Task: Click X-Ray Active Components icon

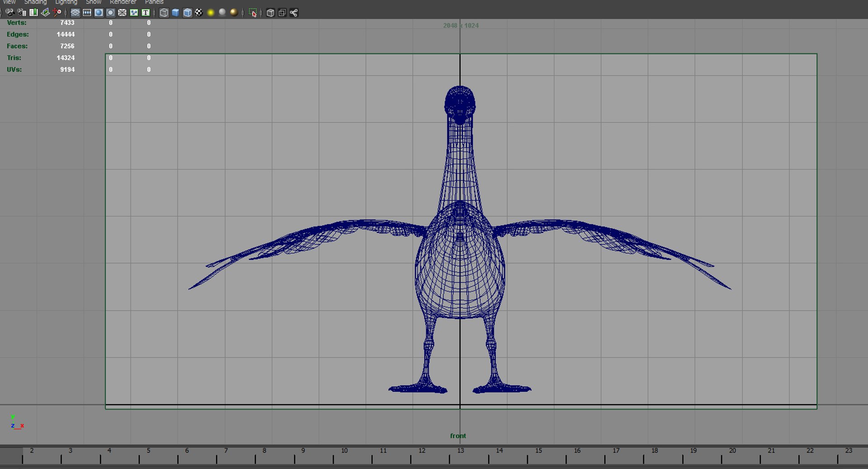Action: (x=282, y=13)
